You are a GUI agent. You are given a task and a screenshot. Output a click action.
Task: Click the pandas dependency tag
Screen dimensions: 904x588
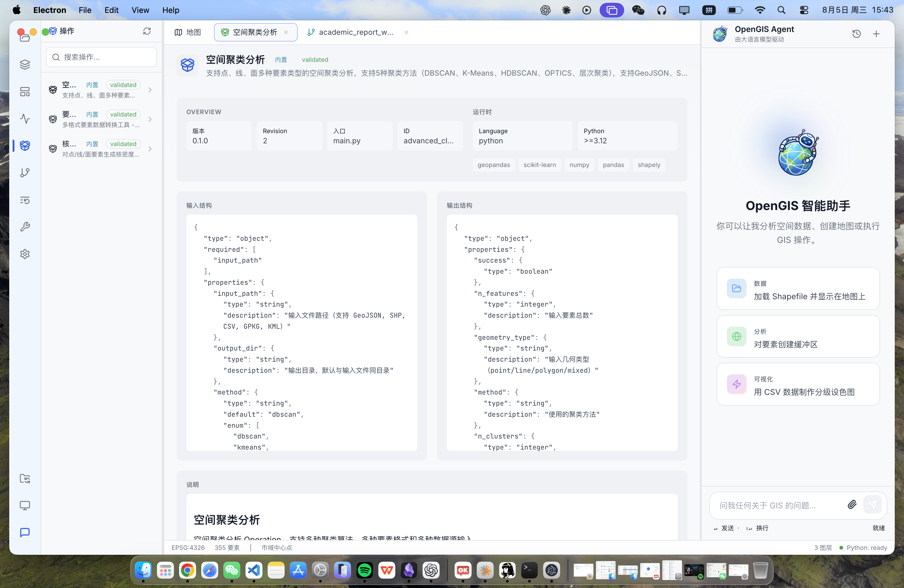(x=613, y=165)
